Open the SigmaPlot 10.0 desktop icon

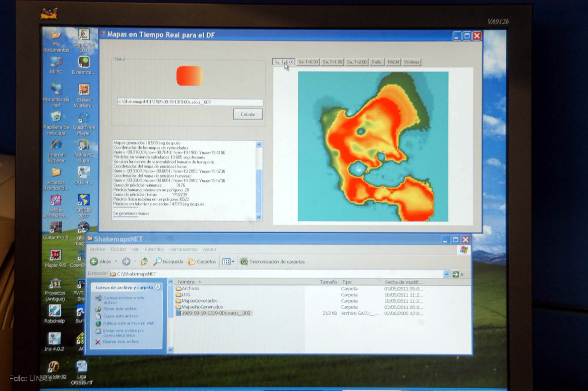tap(84, 35)
